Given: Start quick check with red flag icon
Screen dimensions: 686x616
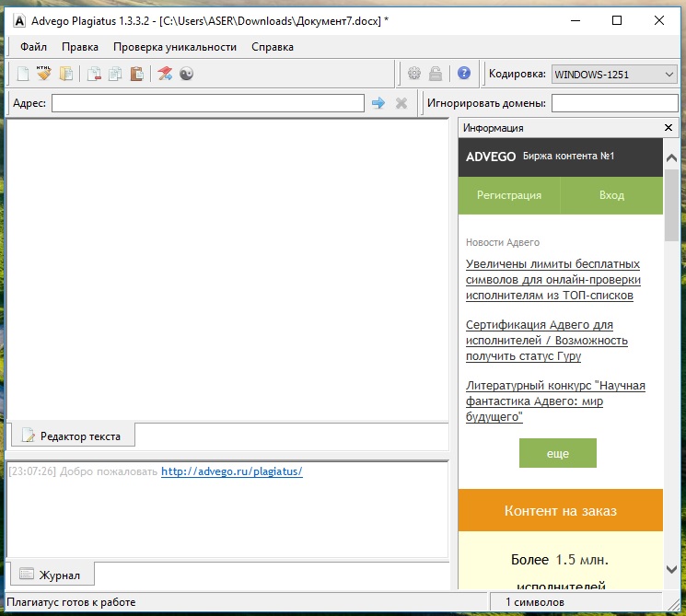Looking at the screenshot, I should [x=165, y=74].
